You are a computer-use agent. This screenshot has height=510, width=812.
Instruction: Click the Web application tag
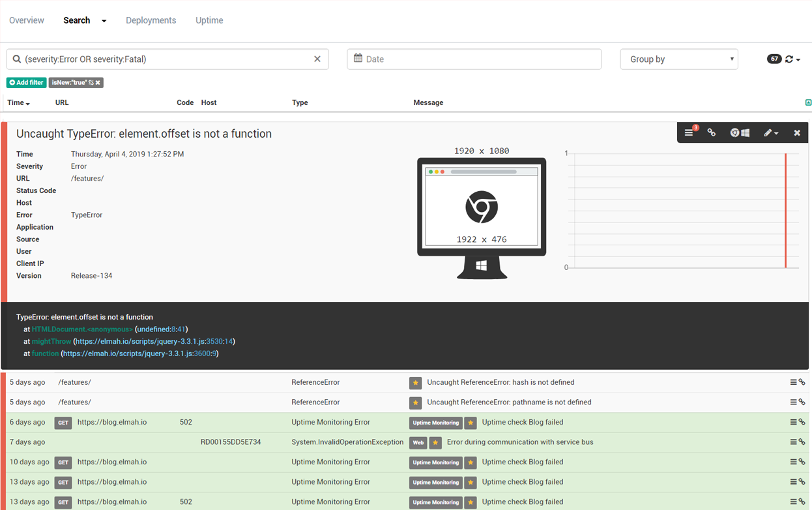[x=418, y=443]
